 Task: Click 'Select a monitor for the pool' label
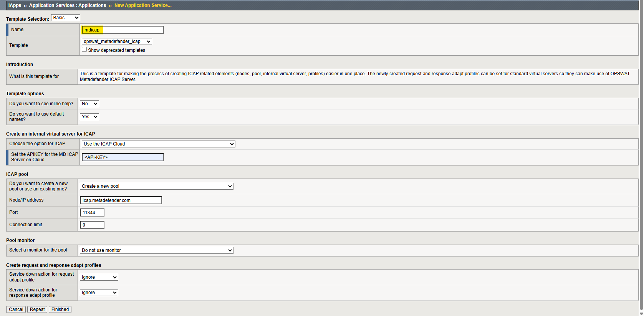tap(38, 250)
